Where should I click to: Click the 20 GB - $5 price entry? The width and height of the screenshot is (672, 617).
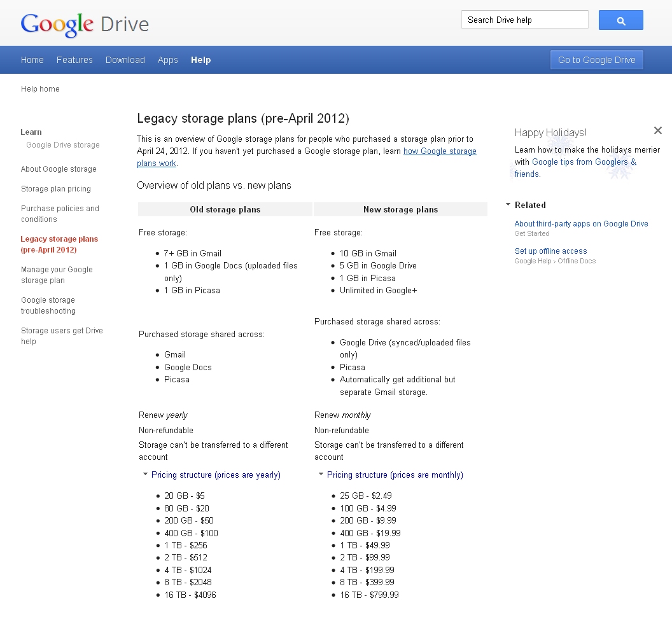(x=185, y=496)
